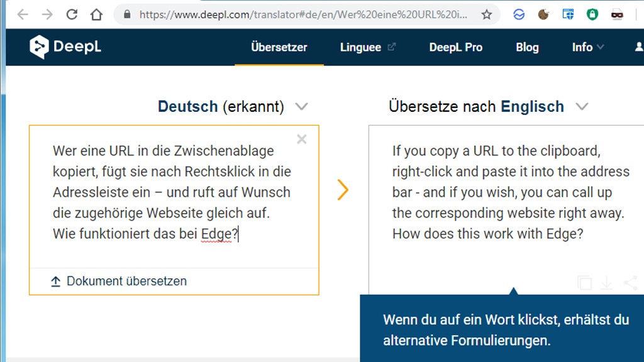644x362 pixels.
Task: Clear the German source text
Action: 301,139
